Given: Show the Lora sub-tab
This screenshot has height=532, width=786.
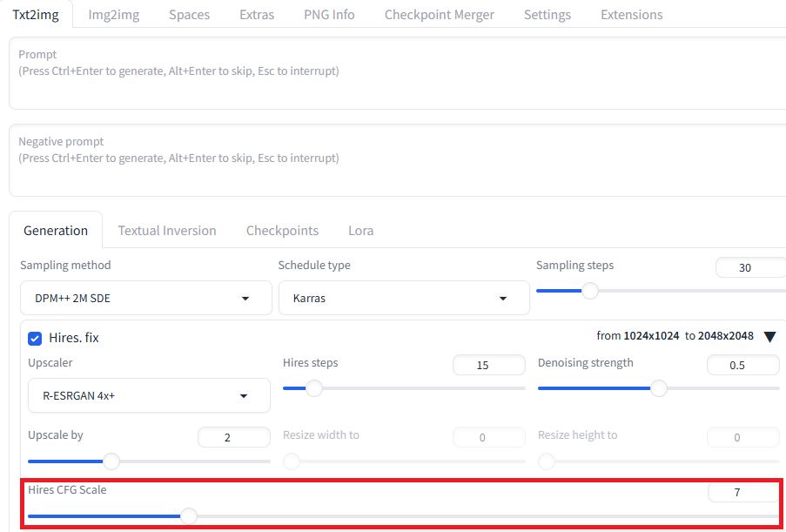Looking at the screenshot, I should (361, 230).
